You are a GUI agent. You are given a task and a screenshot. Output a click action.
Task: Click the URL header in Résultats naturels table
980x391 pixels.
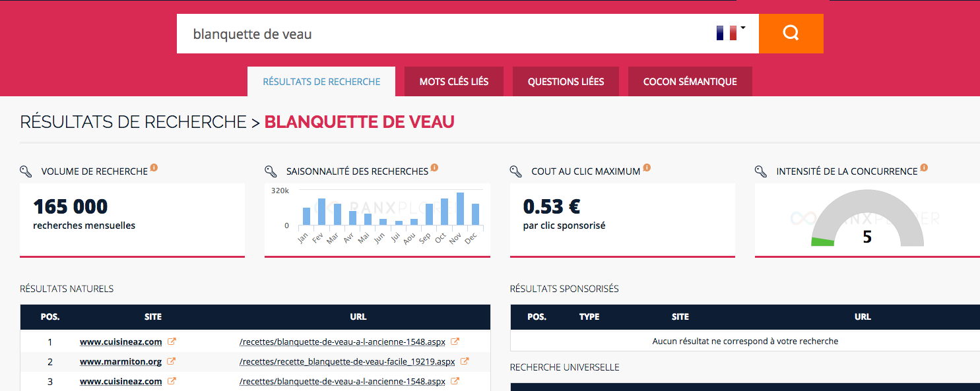coord(358,316)
